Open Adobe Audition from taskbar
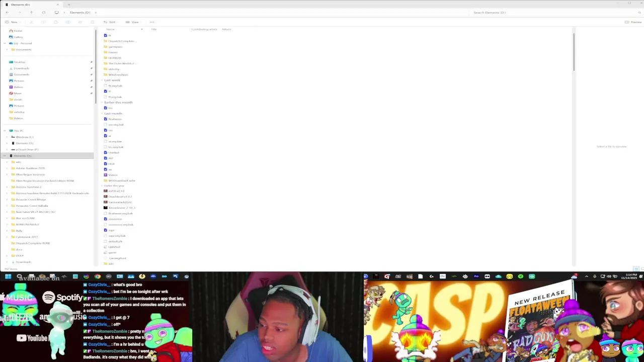 pos(476,276)
